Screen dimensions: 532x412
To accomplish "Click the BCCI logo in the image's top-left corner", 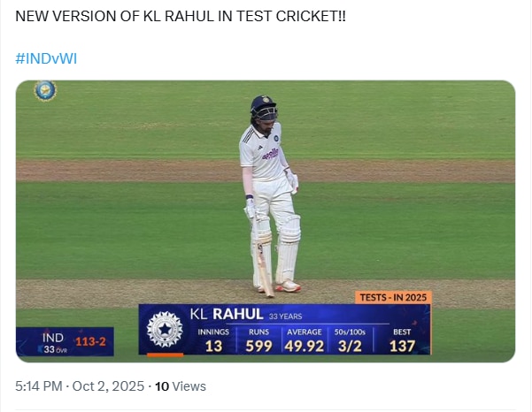I will click(x=44, y=90).
